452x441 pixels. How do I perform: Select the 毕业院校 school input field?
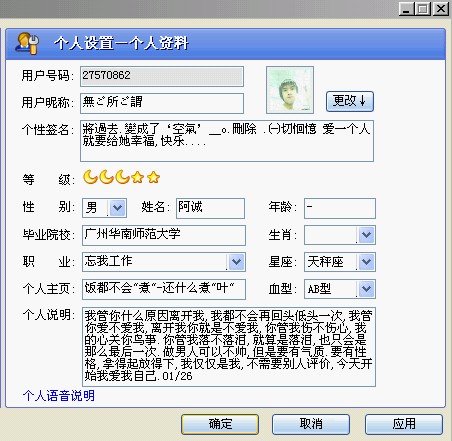pos(164,235)
